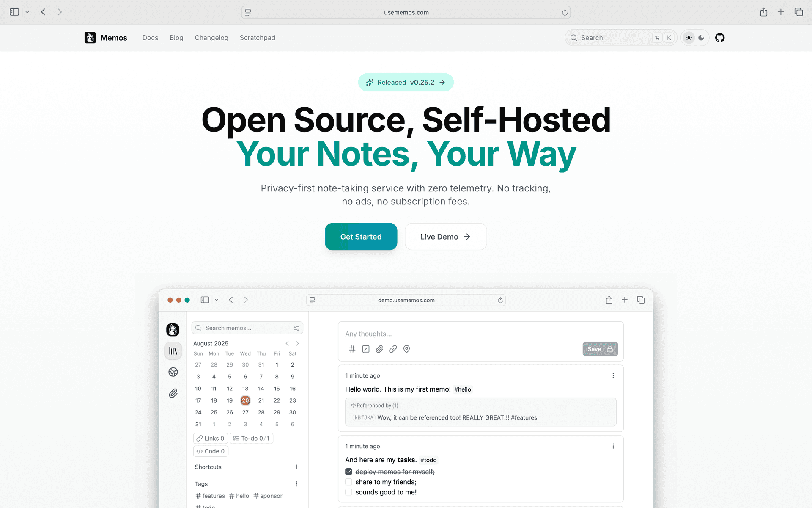
Task: Click the Get Started button
Action: (x=361, y=237)
